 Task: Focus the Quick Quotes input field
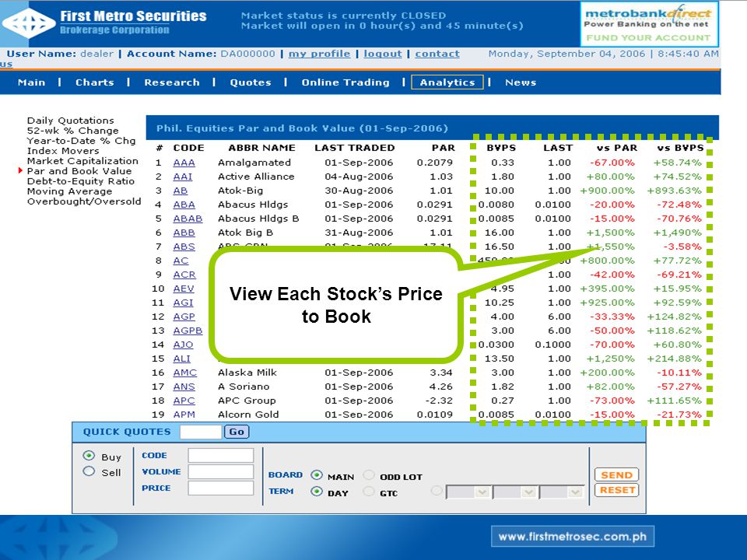click(201, 432)
